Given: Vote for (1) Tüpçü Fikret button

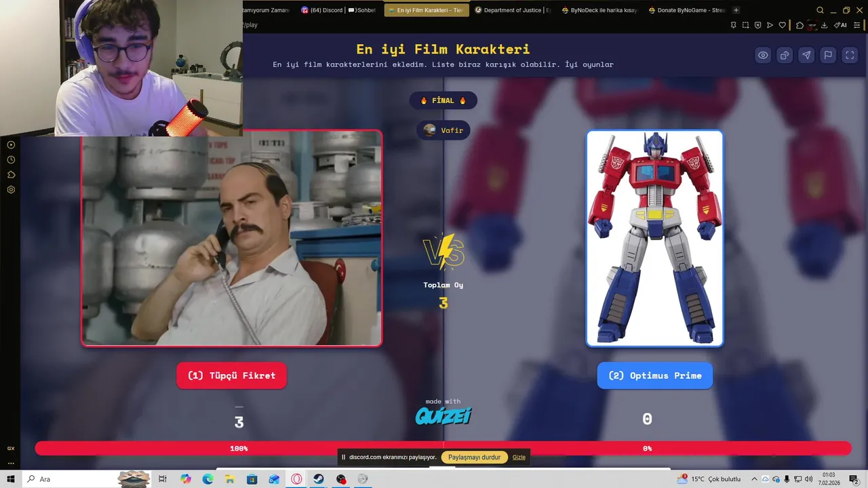Looking at the screenshot, I should (231, 375).
